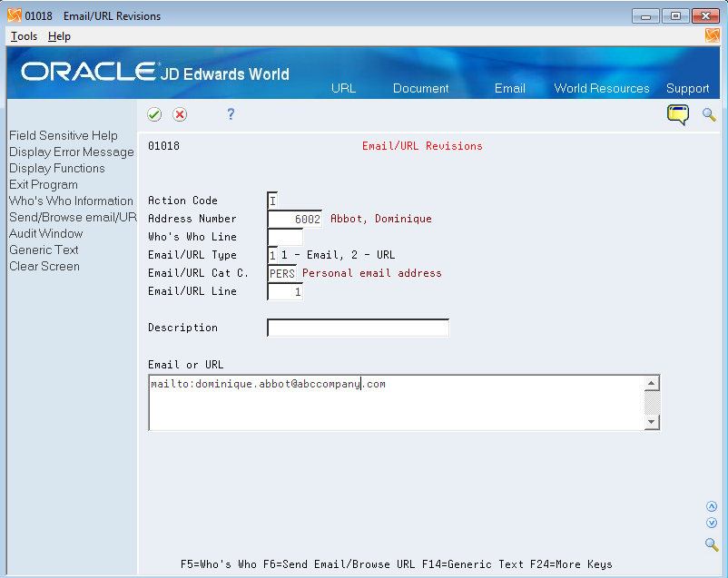Screen dimensions: 728x578
Task: Select Display Functions in the sidebar
Action: (x=56, y=168)
